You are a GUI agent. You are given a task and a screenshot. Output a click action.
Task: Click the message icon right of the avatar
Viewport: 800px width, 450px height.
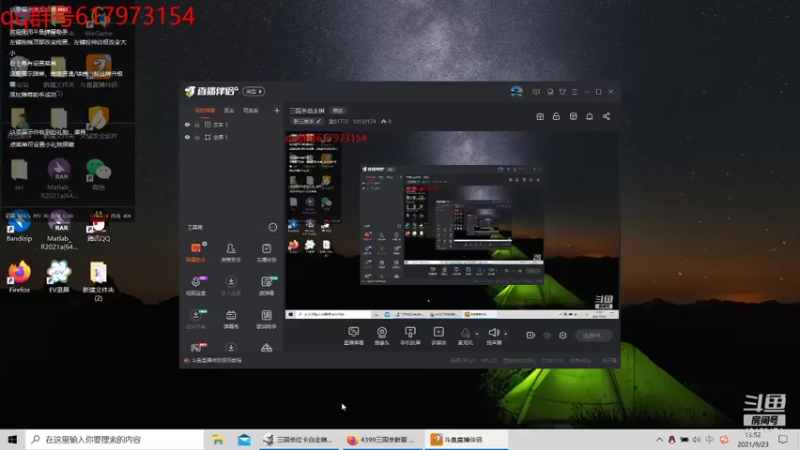536,92
